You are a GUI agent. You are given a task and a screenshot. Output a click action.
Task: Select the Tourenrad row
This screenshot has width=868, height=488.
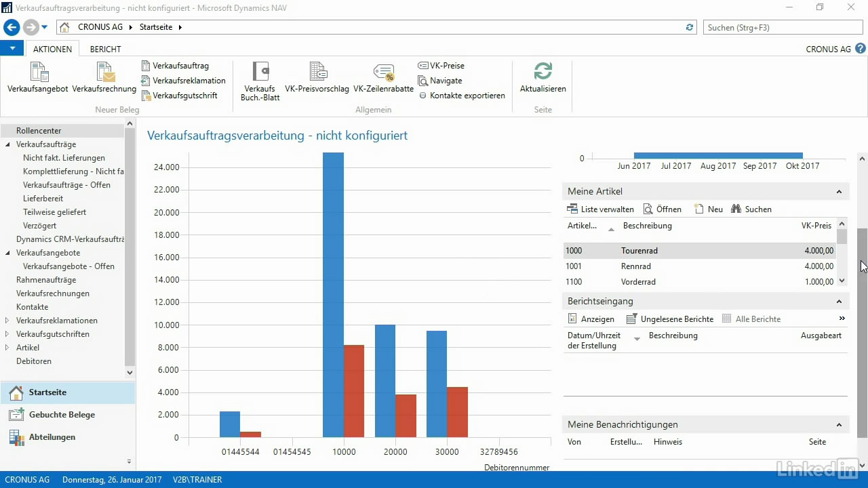point(700,251)
